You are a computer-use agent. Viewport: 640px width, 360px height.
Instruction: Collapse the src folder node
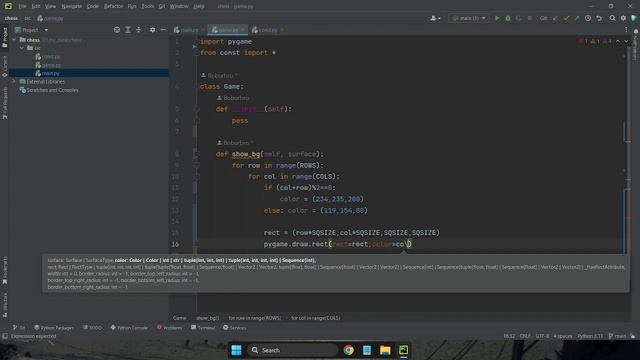tap(22, 48)
